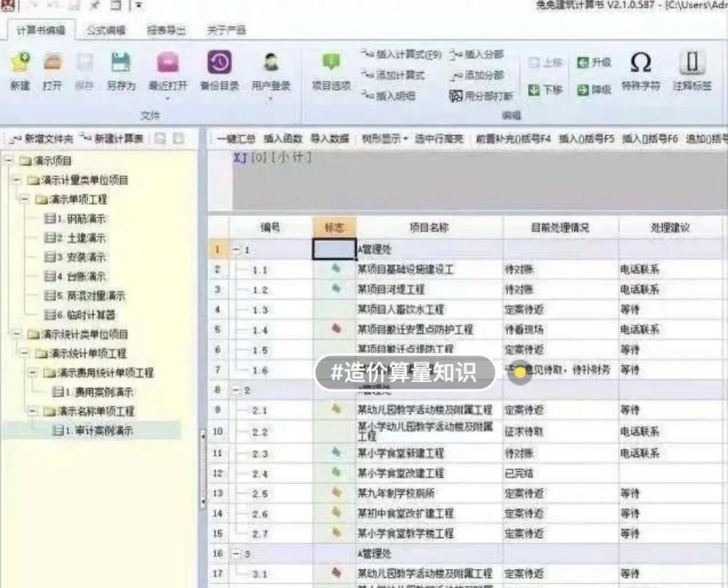This screenshot has height=588, width=728.
Task: Click the 注释标签 annotation label icon
Action: point(692,62)
